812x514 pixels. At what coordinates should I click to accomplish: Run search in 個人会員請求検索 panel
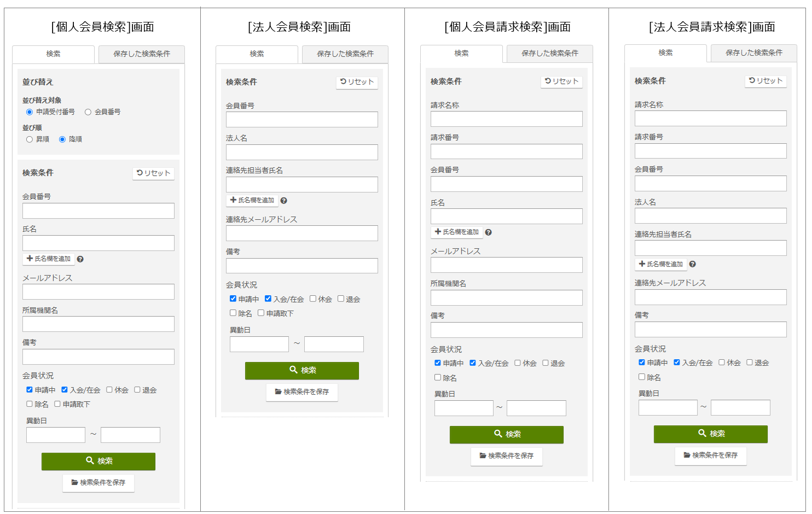[506, 434]
